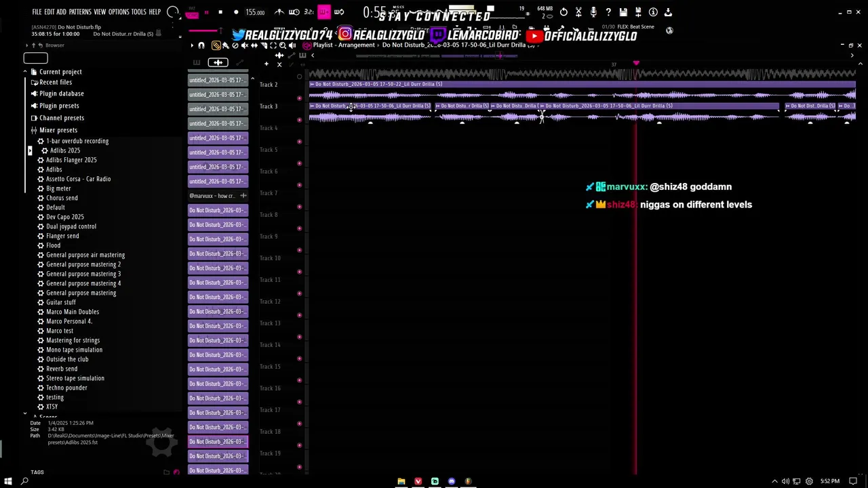Viewport: 868px width, 488px height.
Task: Toggle Track 5 mute dot
Action: point(299,163)
